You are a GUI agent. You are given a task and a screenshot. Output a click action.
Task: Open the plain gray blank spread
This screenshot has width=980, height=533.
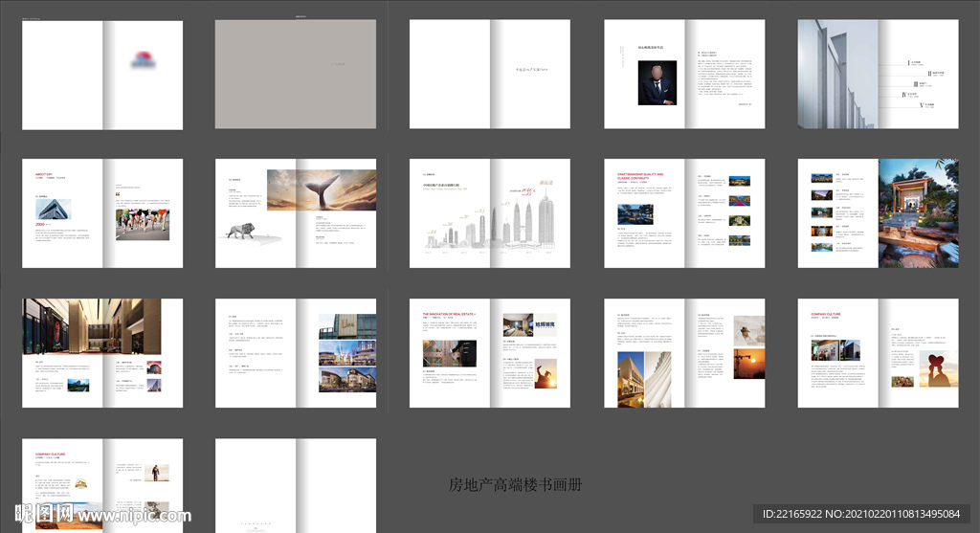(296, 75)
